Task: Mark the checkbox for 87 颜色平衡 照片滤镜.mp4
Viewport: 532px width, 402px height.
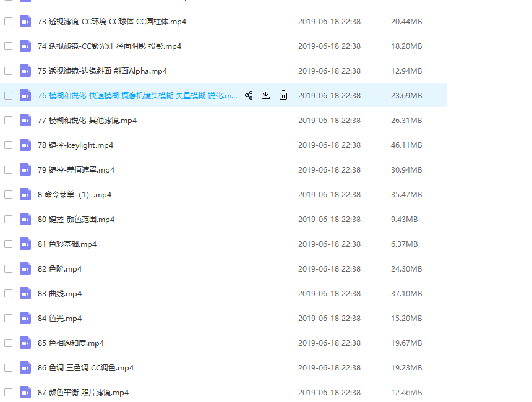Action: coord(8,392)
